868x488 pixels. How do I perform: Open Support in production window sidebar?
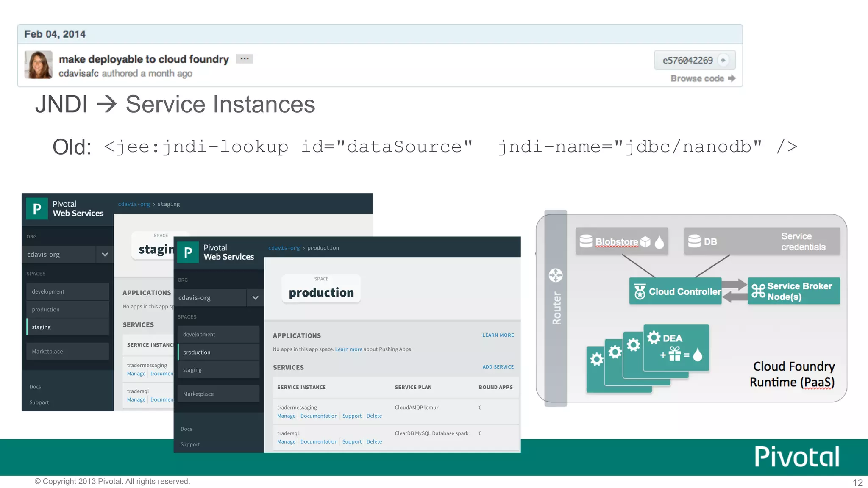coord(190,444)
